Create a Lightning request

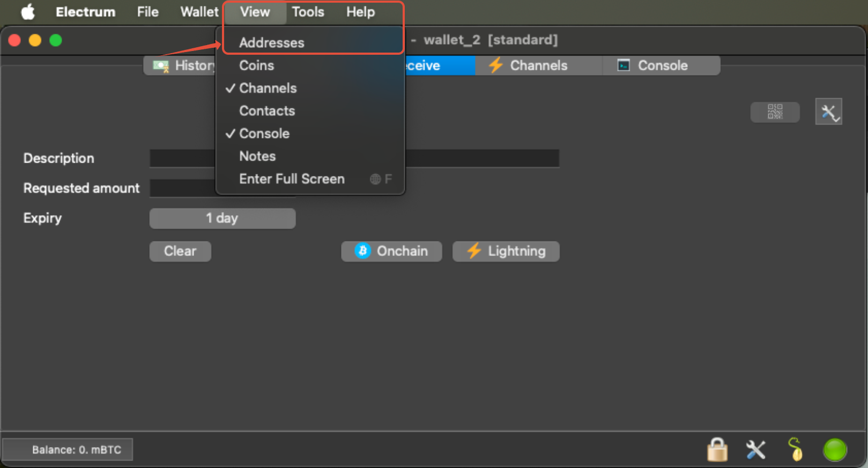click(506, 251)
